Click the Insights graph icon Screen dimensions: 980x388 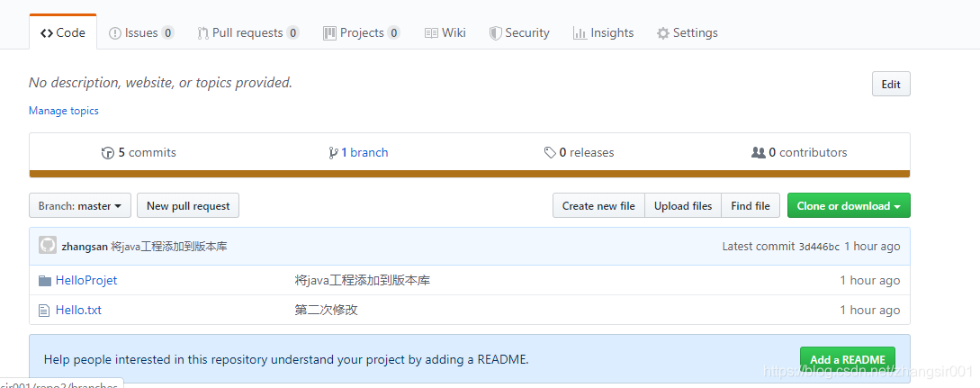click(580, 33)
